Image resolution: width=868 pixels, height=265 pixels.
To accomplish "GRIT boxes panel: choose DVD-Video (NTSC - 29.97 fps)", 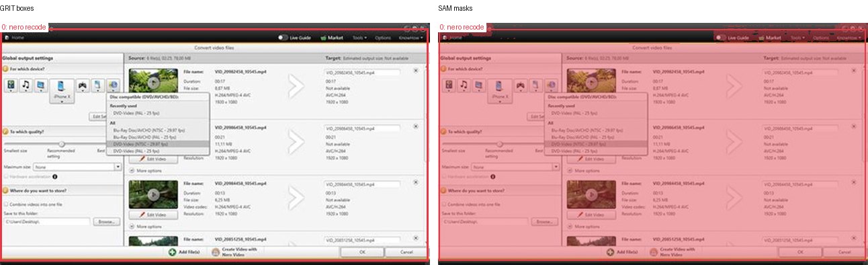I will (159, 144).
